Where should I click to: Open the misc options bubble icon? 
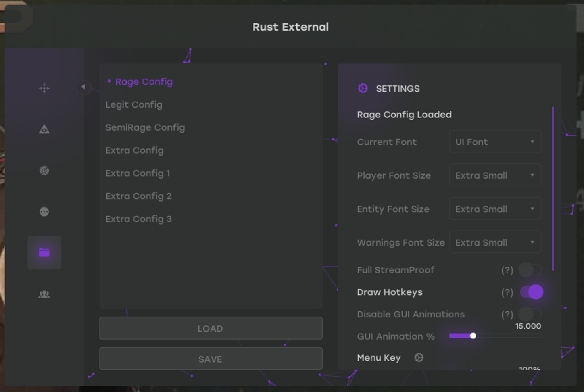point(44,211)
